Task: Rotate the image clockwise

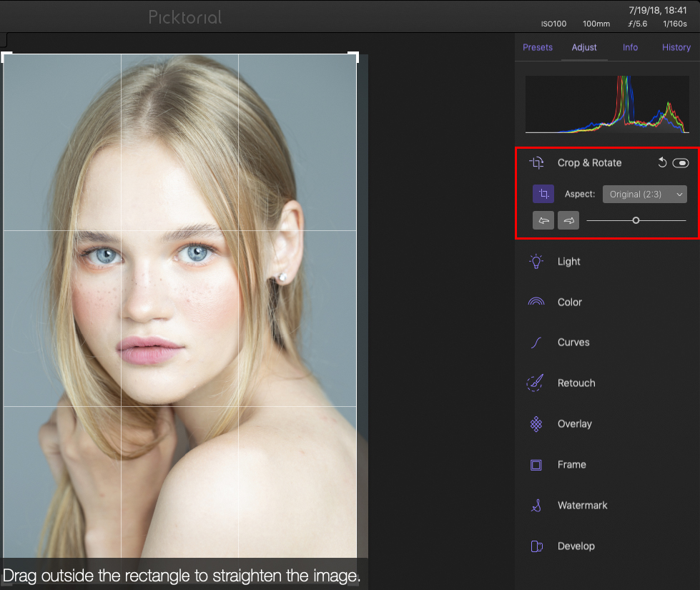Action: click(x=568, y=220)
